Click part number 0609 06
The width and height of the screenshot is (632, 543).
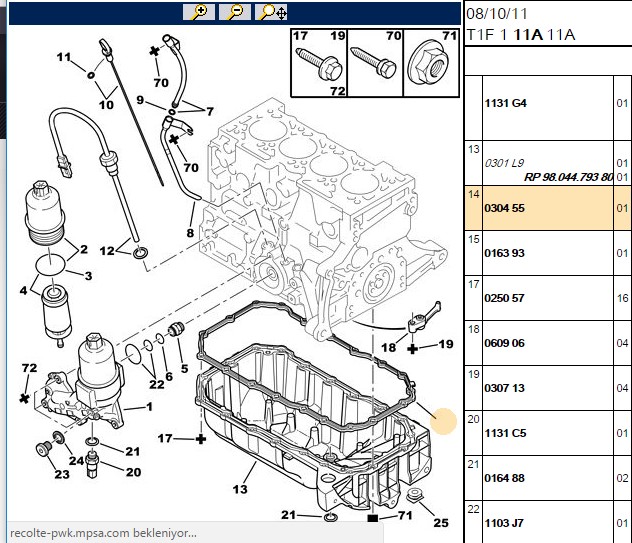[x=504, y=343]
